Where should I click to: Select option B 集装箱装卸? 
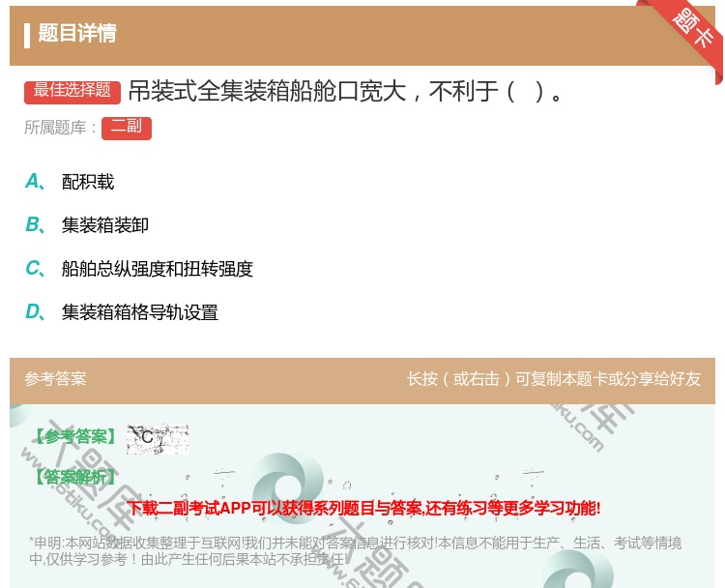105,225
